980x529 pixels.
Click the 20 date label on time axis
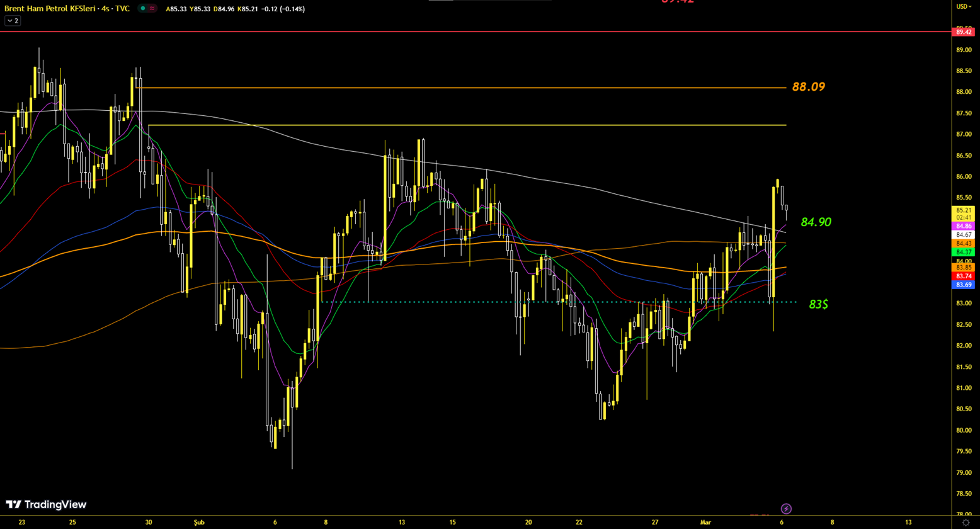click(x=528, y=522)
